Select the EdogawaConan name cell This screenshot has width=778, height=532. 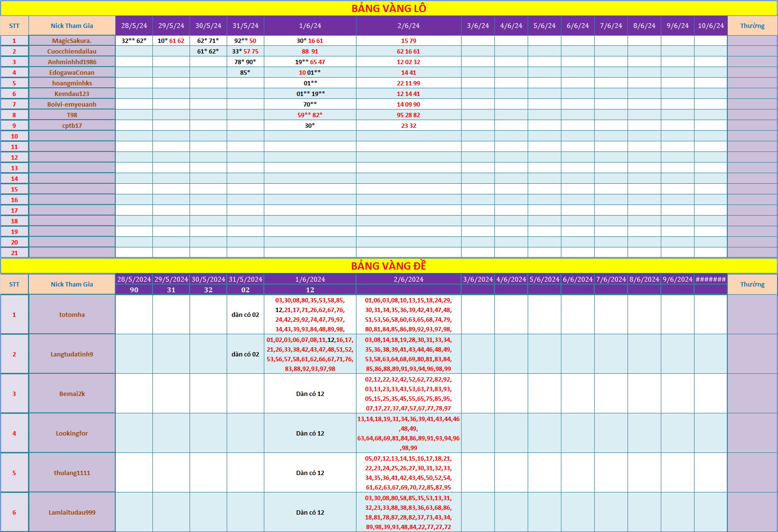click(72, 72)
